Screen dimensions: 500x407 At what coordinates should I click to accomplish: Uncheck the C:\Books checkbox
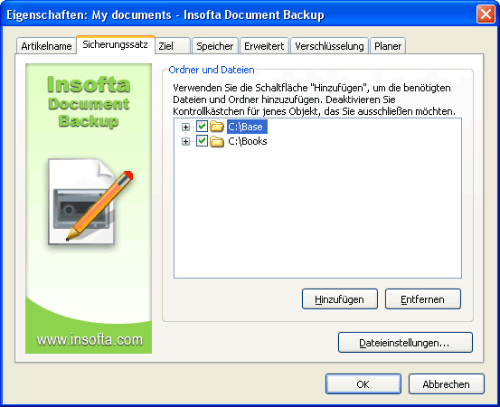[x=202, y=141]
